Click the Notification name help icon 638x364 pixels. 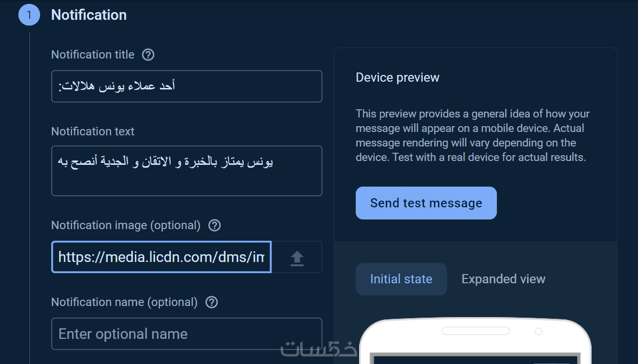(x=212, y=302)
